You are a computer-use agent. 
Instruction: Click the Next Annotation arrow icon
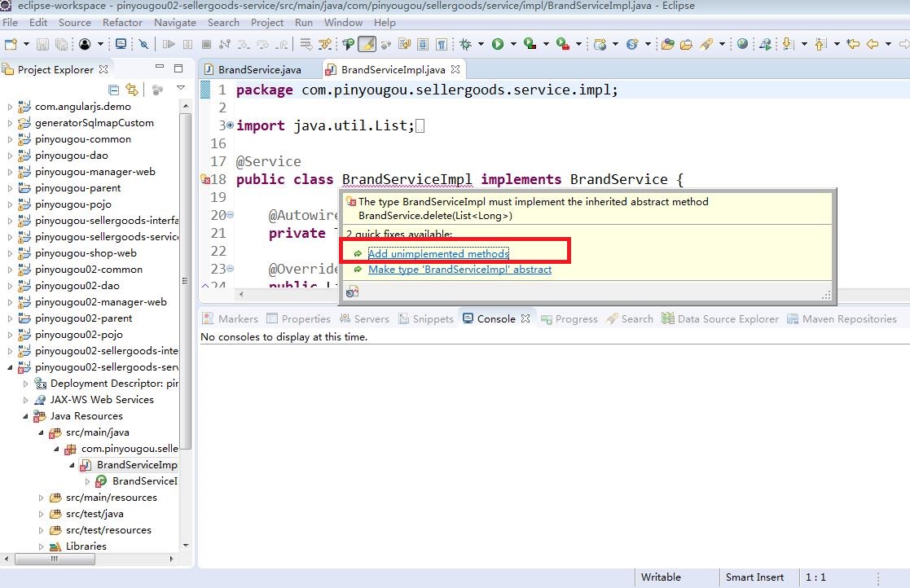click(x=788, y=44)
